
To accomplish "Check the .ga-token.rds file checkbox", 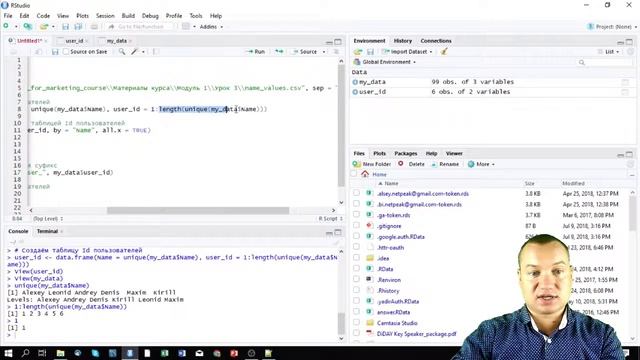I will pyautogui.click(x=356, y=214).
